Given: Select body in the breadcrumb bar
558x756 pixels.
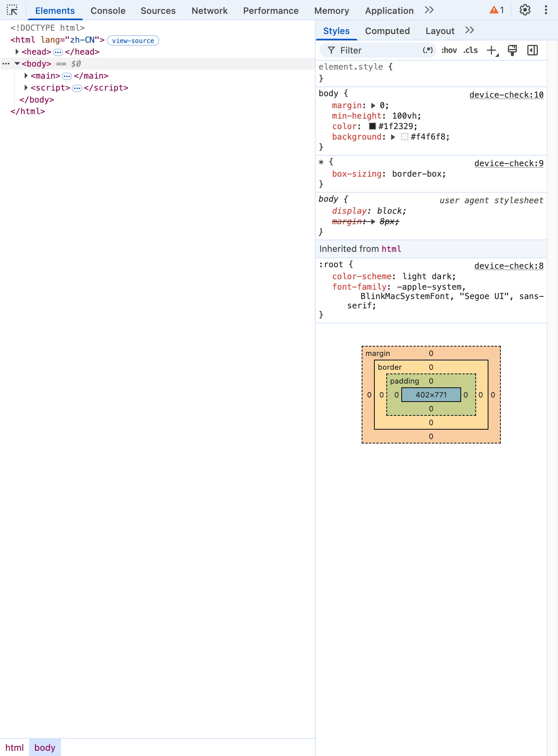Looking at the screenshot, I should [45, 747].
